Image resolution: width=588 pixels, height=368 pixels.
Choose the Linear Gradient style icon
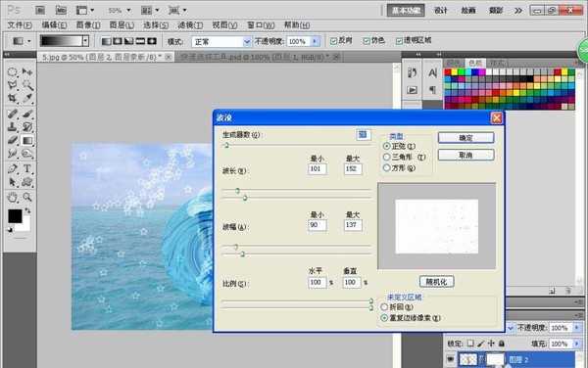tap(107, 41)
